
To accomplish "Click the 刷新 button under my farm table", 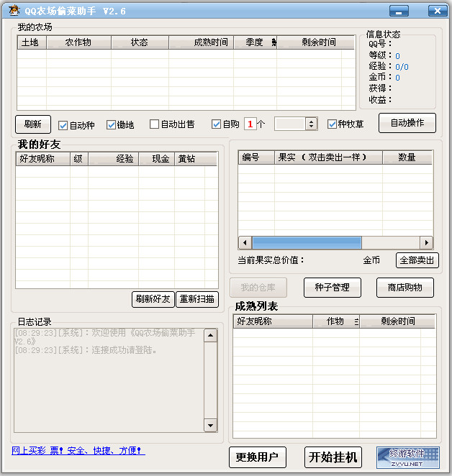I will tap(33, 124).
